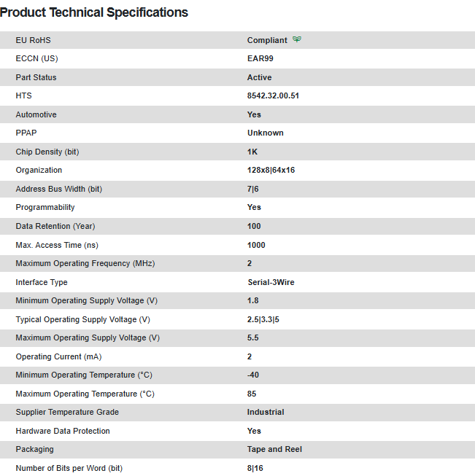Select the Max. Access Time (ns) label
The height and width of the screenshot is (476, 475).
click(x=58, y=245)
